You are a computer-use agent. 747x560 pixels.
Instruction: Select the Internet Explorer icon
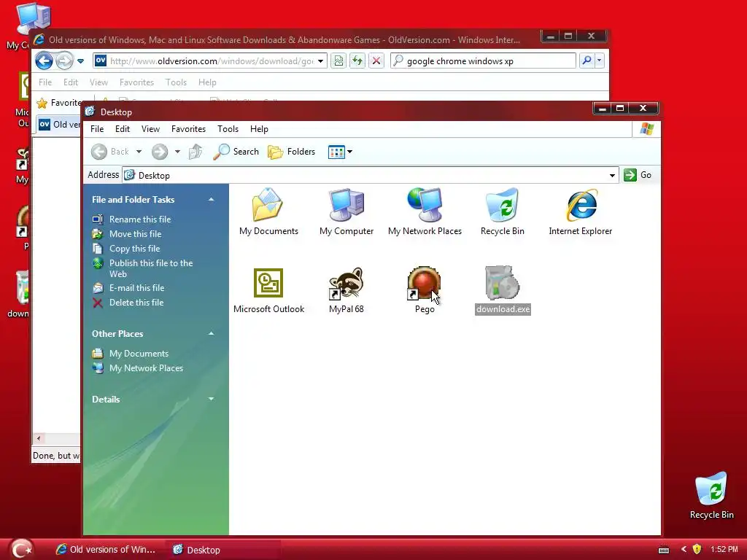[x=580, y=205]
